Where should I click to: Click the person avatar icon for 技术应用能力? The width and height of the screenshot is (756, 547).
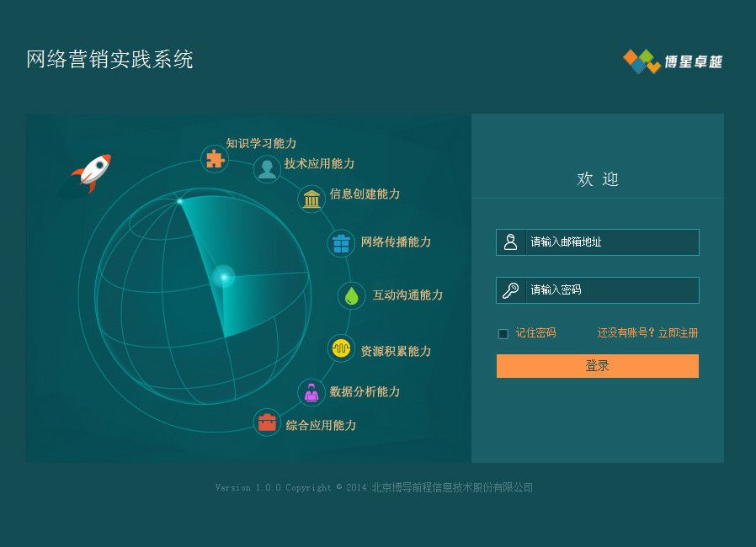267,169
